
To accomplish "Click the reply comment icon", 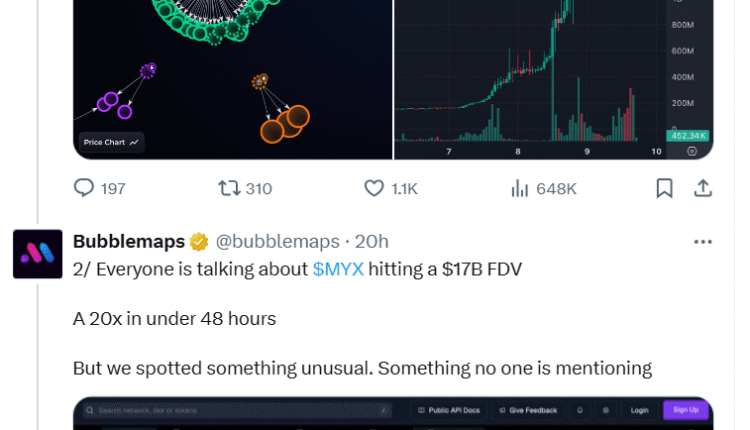I will 84,188.
